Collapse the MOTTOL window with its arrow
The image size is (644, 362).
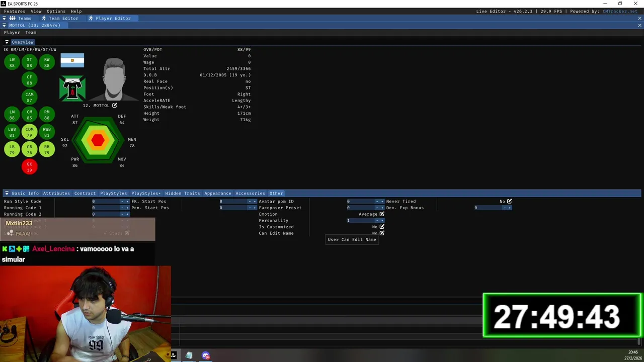[x=5, y=25]
